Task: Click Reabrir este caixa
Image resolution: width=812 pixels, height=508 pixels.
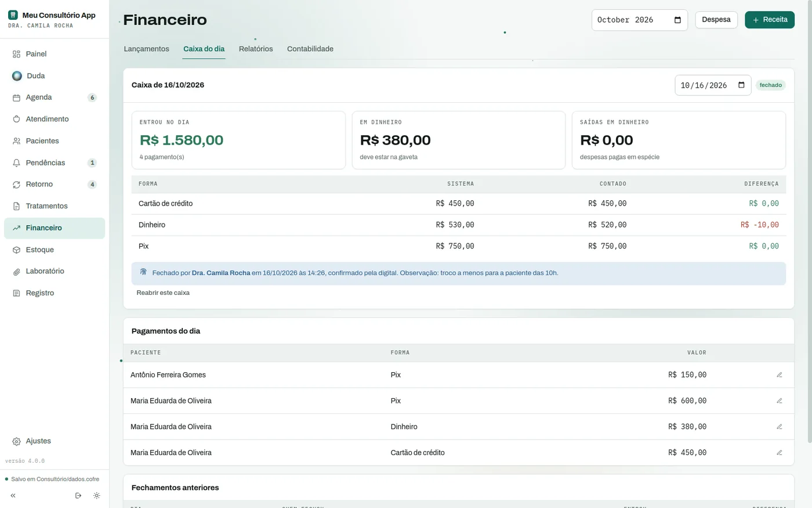Action: point(163,293)
